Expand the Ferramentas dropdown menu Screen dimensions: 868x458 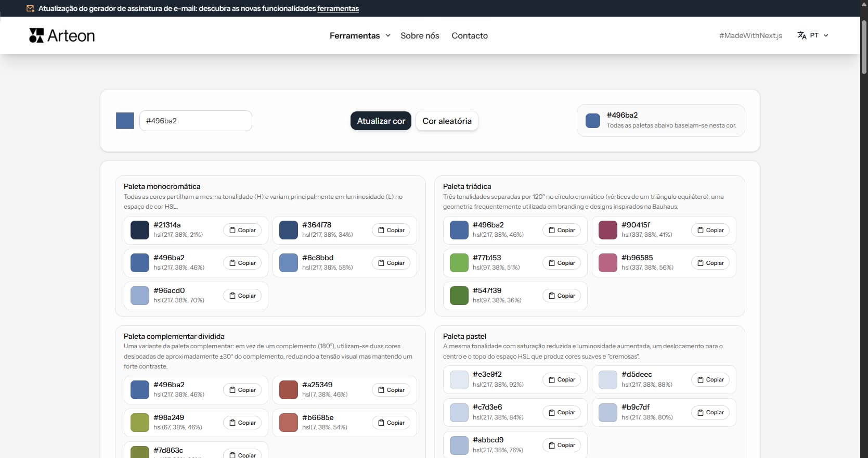[x=355, y=35]
